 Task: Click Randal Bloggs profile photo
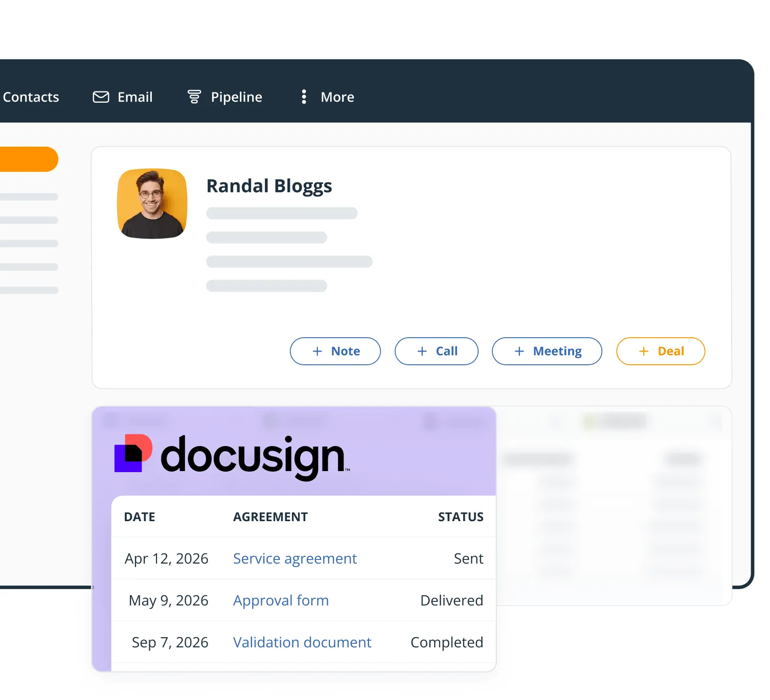152,203
